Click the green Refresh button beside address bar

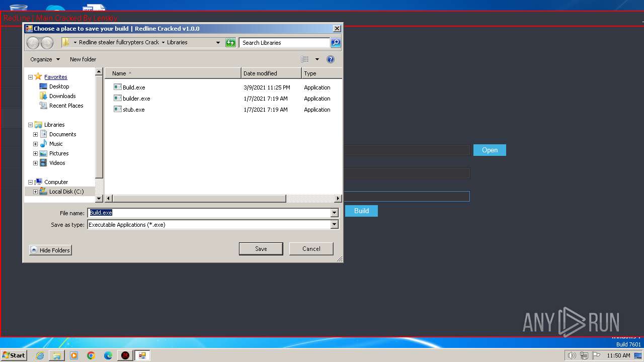pyautogui.click(x=230, y=43)
